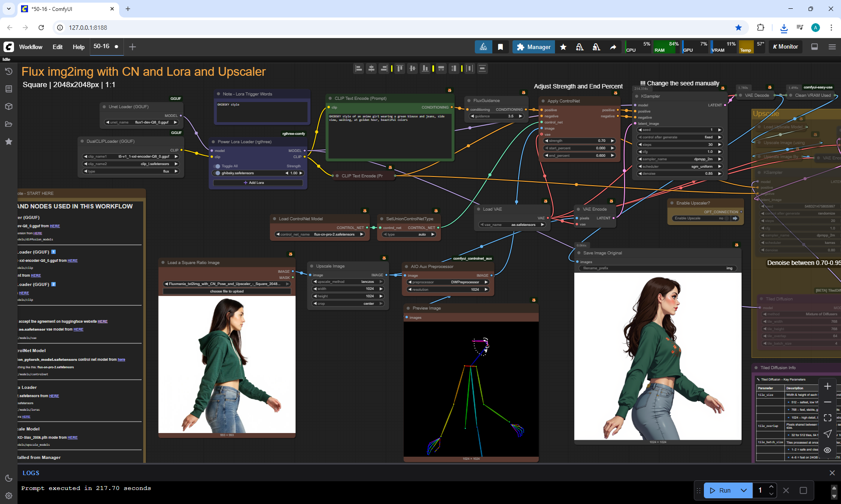Open the Edit menu
The image size is (841, 504).
pyautogui.click(x=57, y=47)
